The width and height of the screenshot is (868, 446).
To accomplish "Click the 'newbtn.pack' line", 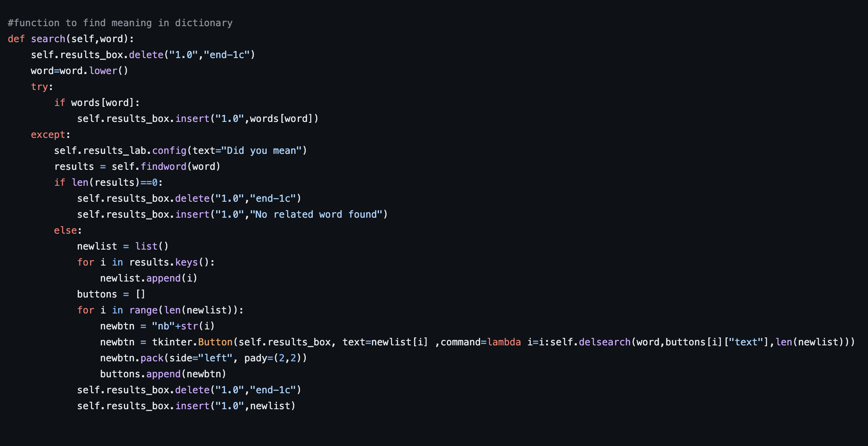I will click(x=203, y=358).
